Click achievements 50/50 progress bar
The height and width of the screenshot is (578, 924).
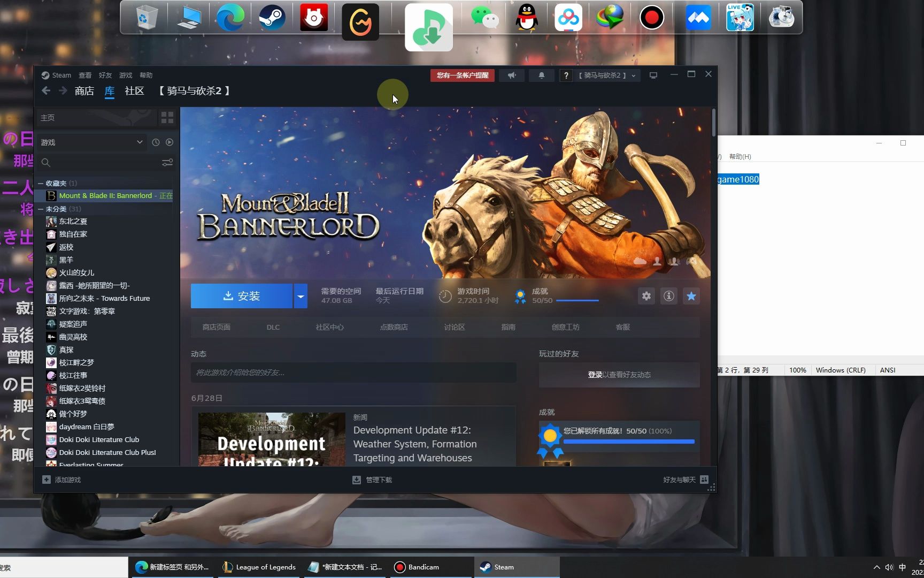pos(577,300)
